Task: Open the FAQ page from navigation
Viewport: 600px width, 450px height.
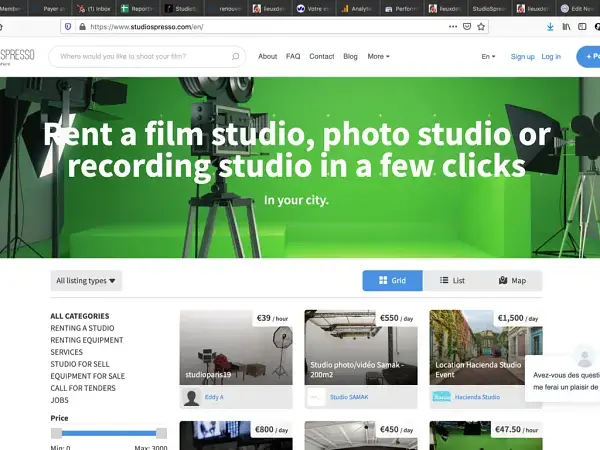Action: click(x=293, y=57)
